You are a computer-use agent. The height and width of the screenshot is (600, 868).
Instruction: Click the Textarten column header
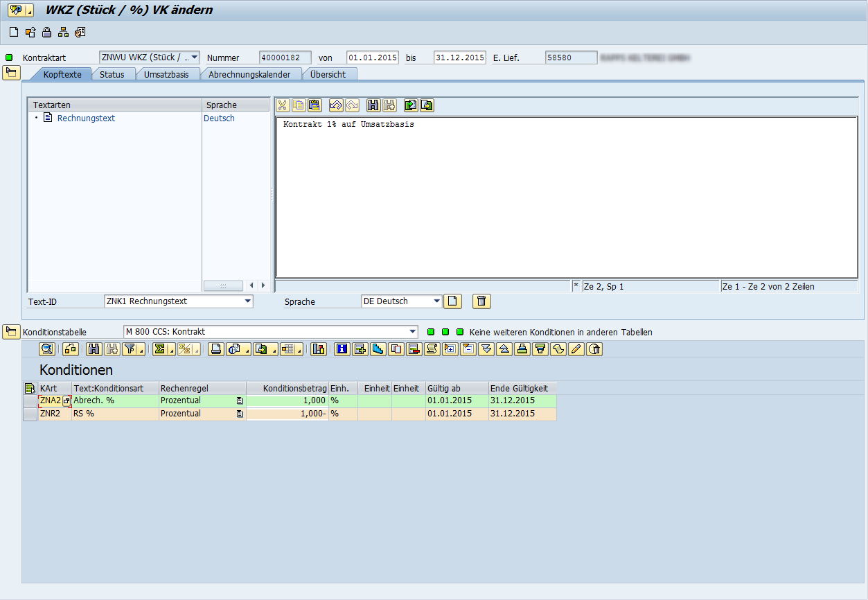115,105
